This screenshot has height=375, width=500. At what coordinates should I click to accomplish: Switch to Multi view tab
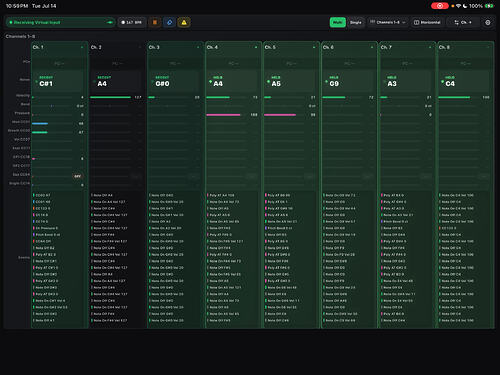coord(338,22)
